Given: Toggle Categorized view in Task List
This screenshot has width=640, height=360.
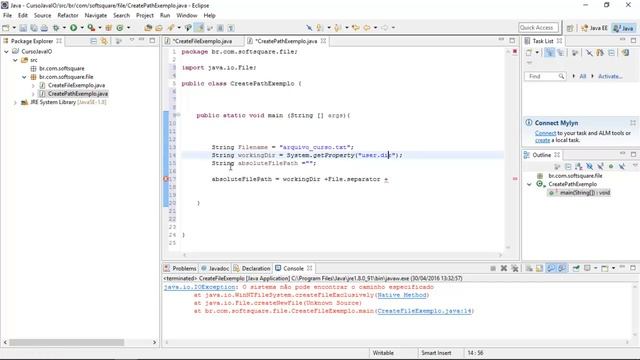Looking at the screenshot, I should tap(550, 53).
